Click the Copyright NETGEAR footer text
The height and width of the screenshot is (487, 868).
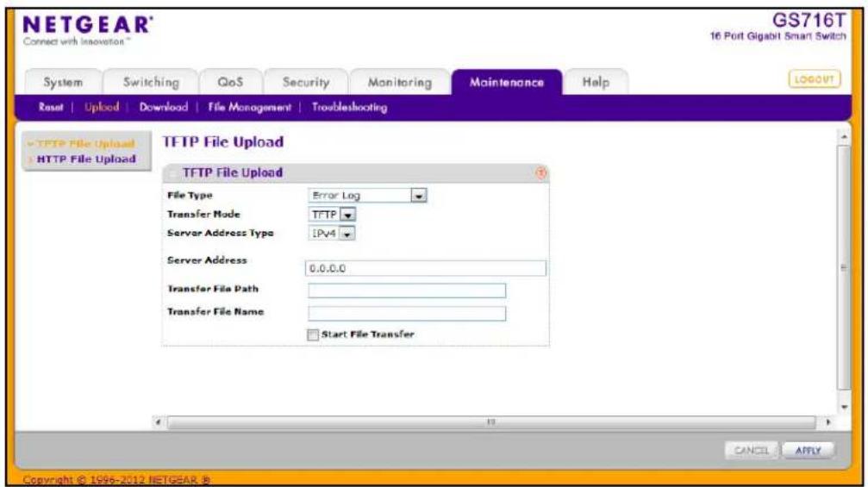click(x=116, y=480)
